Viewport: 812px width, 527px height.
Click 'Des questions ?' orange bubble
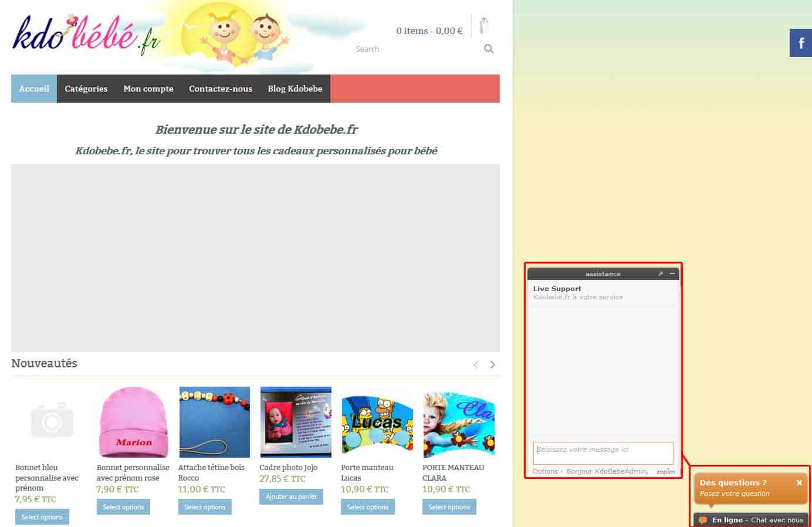pos(751,488)
